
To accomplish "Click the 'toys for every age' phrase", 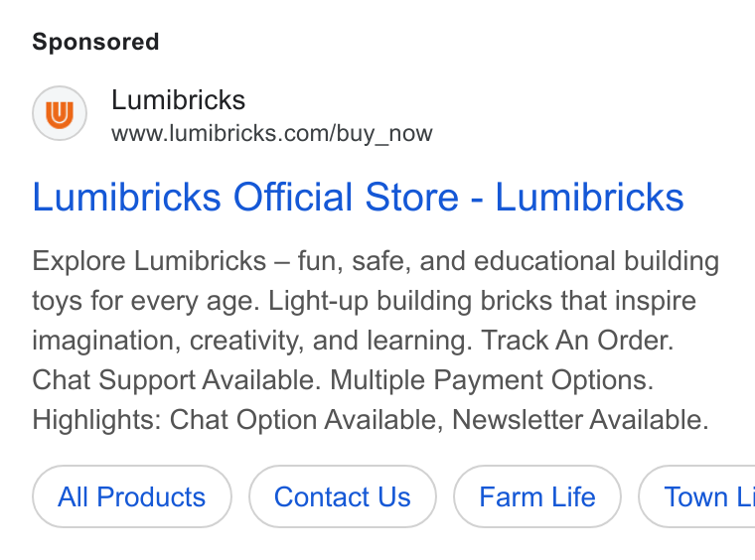I will [x=146, y=301].
